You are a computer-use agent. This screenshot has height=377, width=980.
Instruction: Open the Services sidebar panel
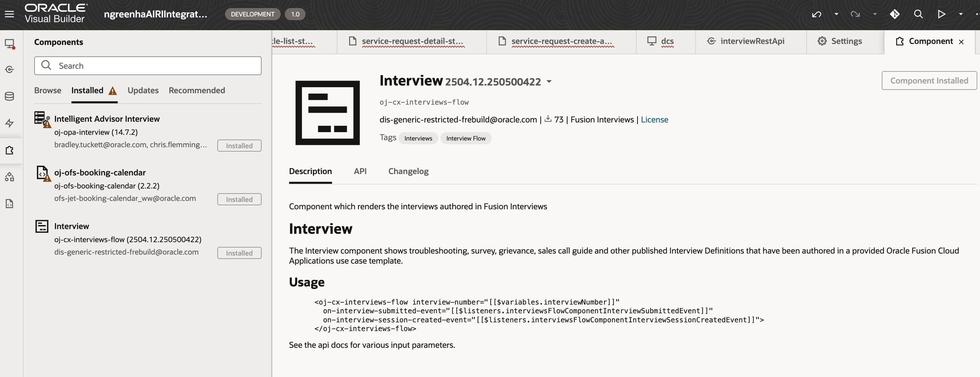(x=10, y=70)
